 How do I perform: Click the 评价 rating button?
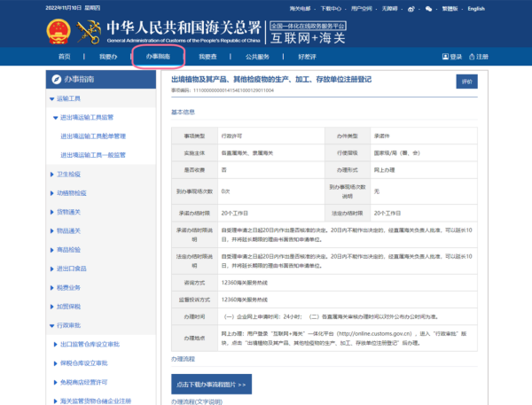click(x=467, y=82)
